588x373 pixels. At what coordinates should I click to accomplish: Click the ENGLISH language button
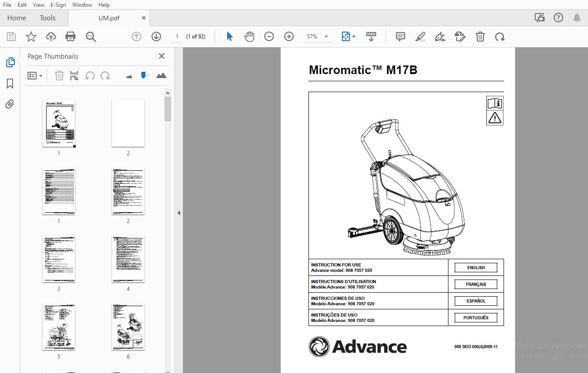[x=476, y=268]
